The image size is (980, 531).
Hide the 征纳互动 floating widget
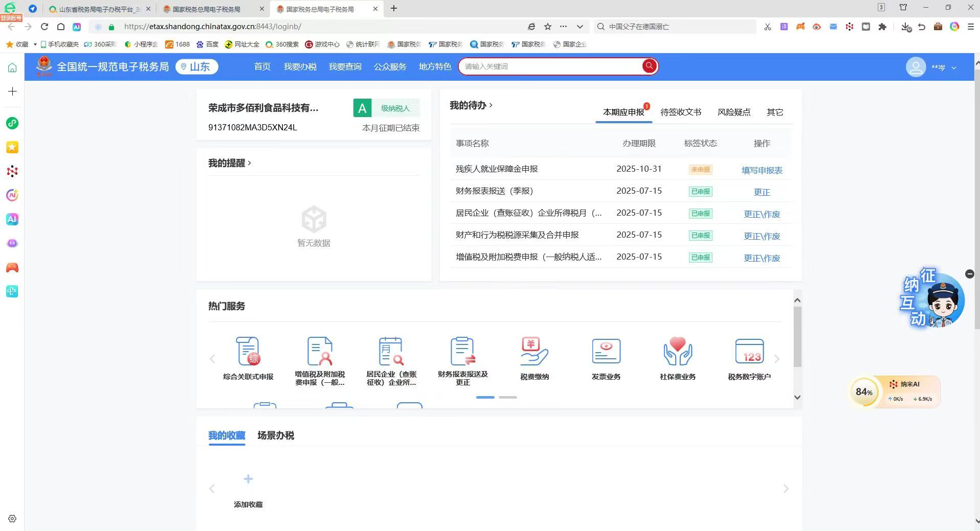tap(969, 274)
